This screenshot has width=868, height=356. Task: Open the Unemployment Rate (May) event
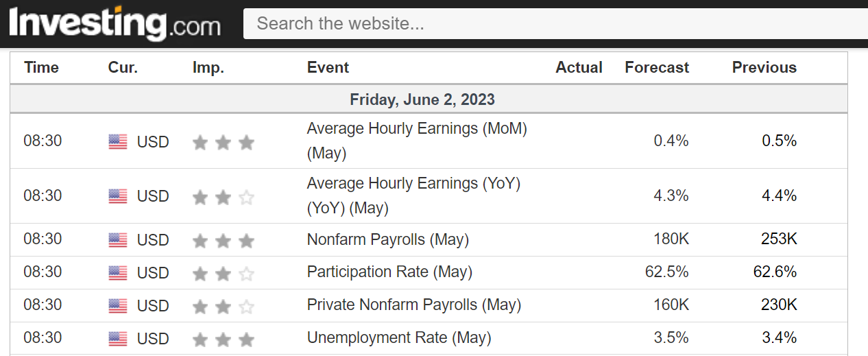399,338
